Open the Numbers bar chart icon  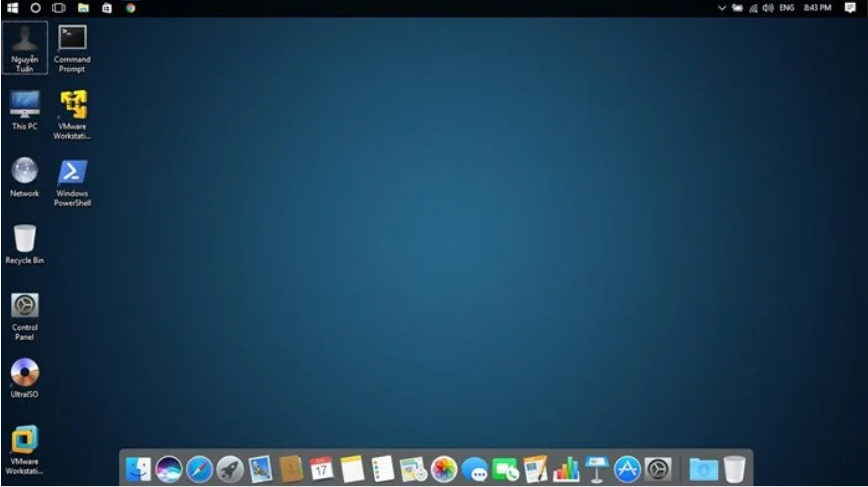point(566,469)
